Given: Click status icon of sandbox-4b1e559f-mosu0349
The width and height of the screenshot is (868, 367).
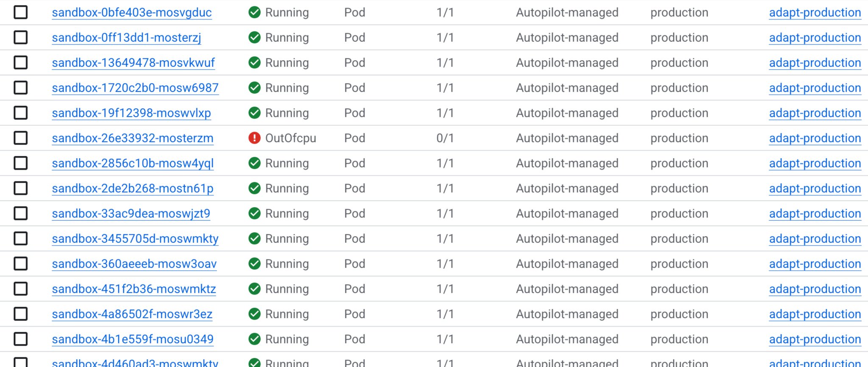Looking at the screenshot, I should 254,339.
